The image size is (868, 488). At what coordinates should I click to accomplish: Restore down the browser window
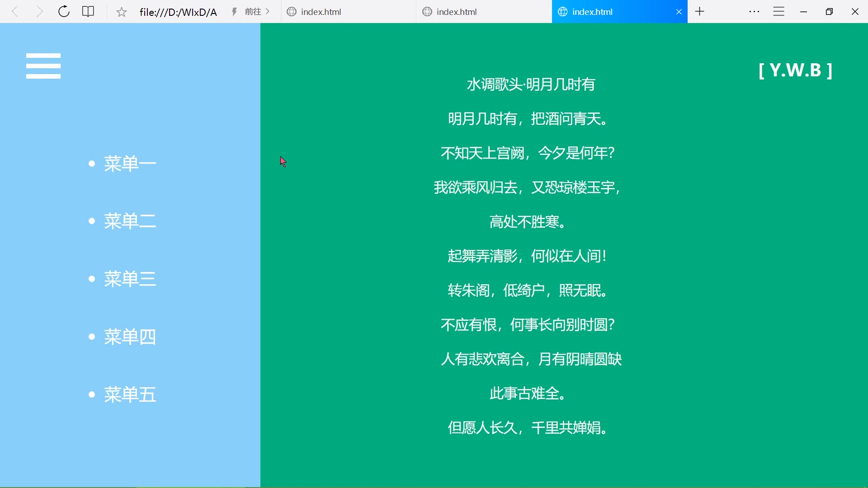pos(829,12)
